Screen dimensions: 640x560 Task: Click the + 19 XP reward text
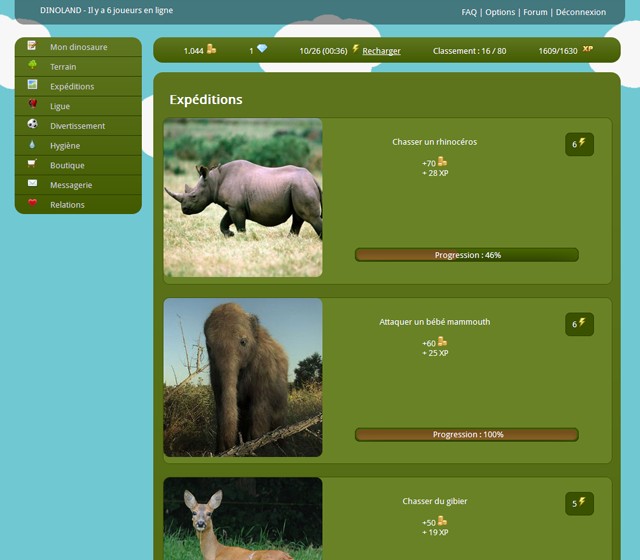[x=435, y=532]
